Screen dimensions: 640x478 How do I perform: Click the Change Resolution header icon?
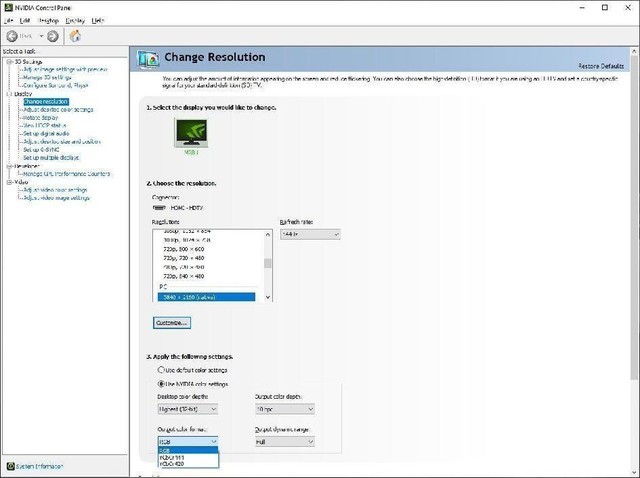pyautogui.click(x=148, y=60)
